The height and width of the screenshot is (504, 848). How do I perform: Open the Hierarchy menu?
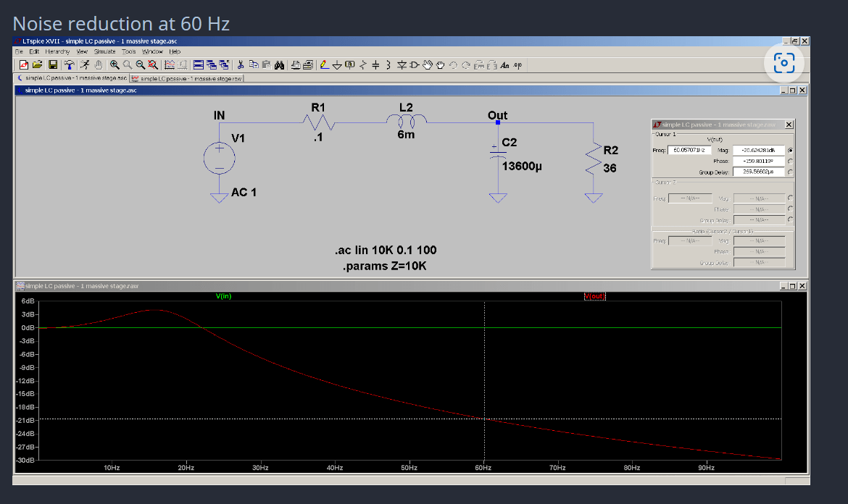coord(57,51)
